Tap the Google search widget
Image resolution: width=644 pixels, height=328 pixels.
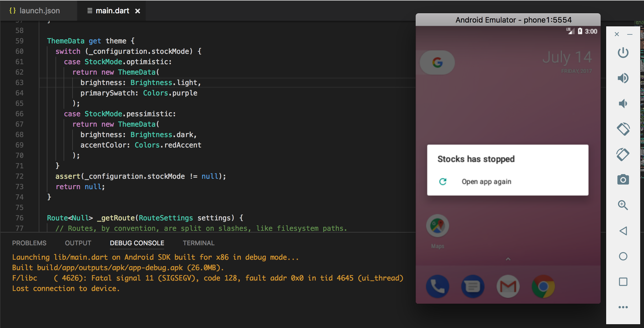pyautogui.click(x=437, y=62)
